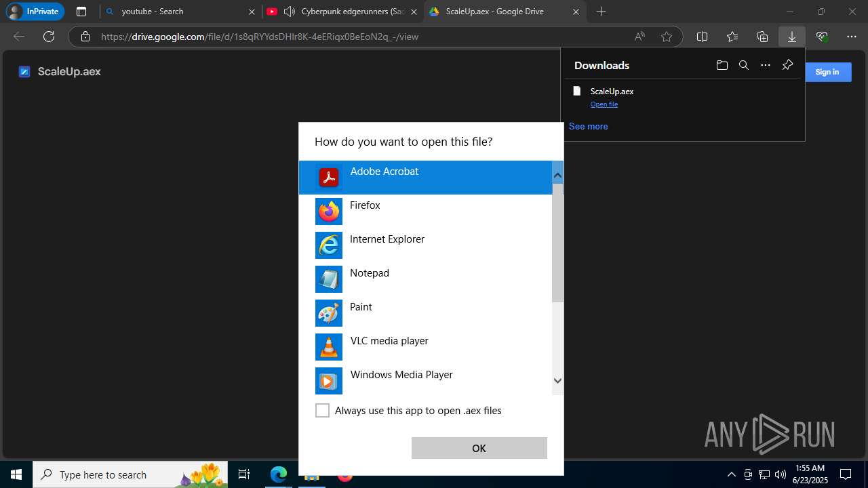Click ScaleUp.aex download file icon

point(577,91)
